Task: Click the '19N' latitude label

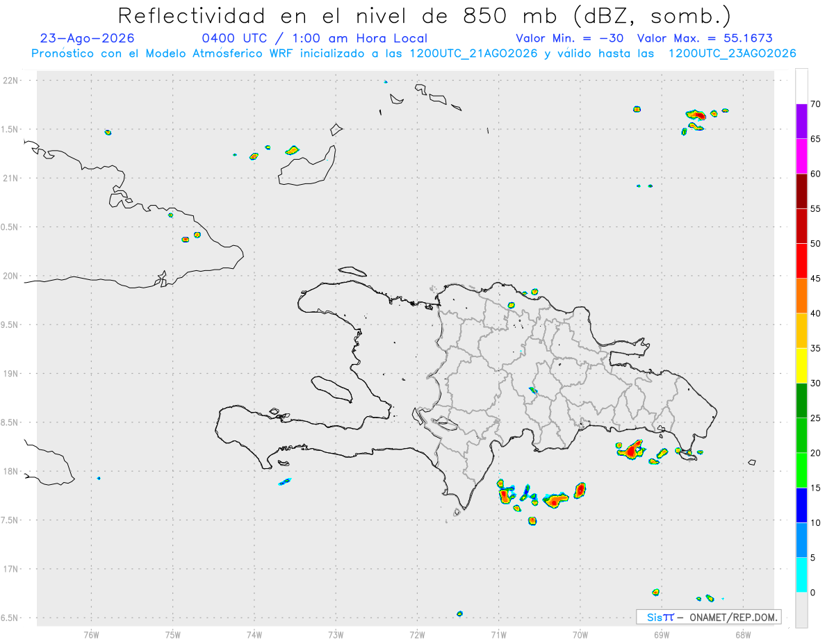Action: (x=12, y=374)
